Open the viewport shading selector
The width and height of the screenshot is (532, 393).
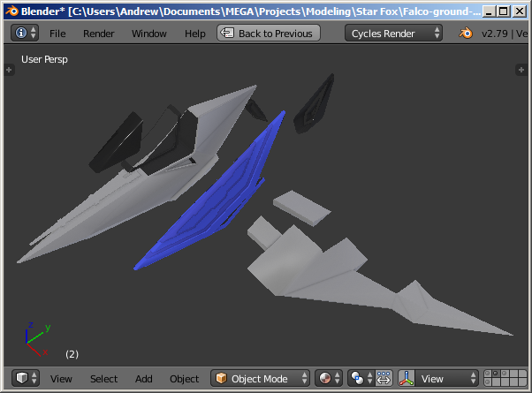[329, 378]
